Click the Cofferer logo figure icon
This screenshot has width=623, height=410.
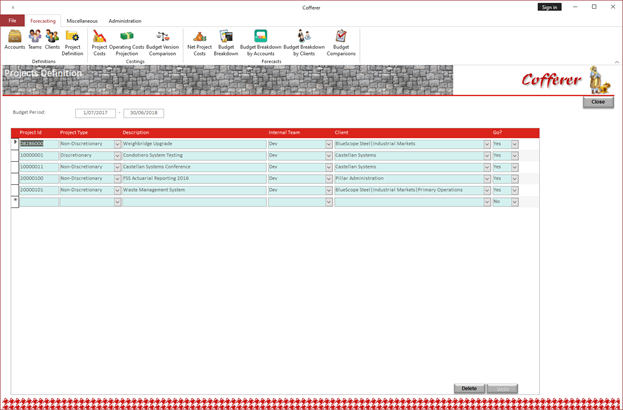pos(599,80)
